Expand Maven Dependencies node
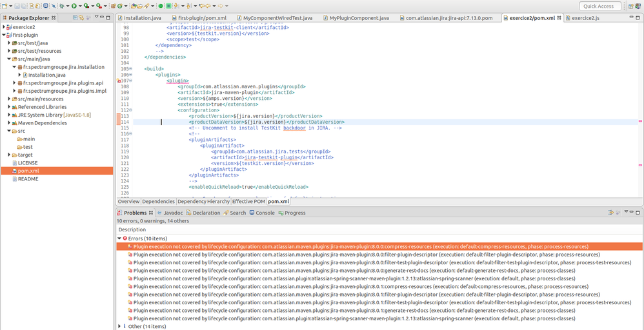 [9, 122]
